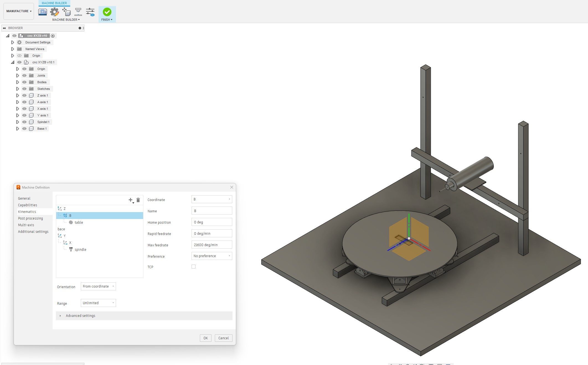Hide the Sketches folder
Image resolution: width=588 pixels, height=365 pixels.
pyautogui.click(x=24, y=89)
